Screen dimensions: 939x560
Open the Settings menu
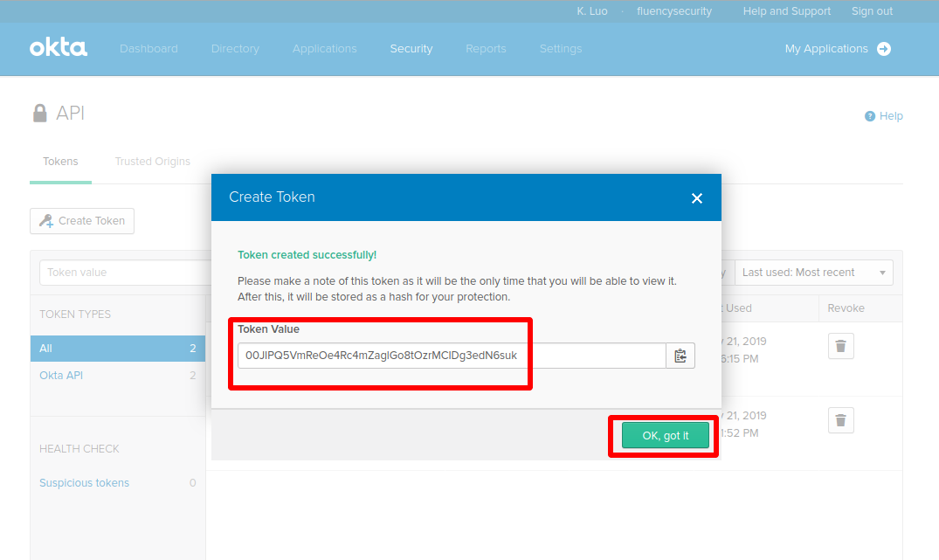pos(561,49)
